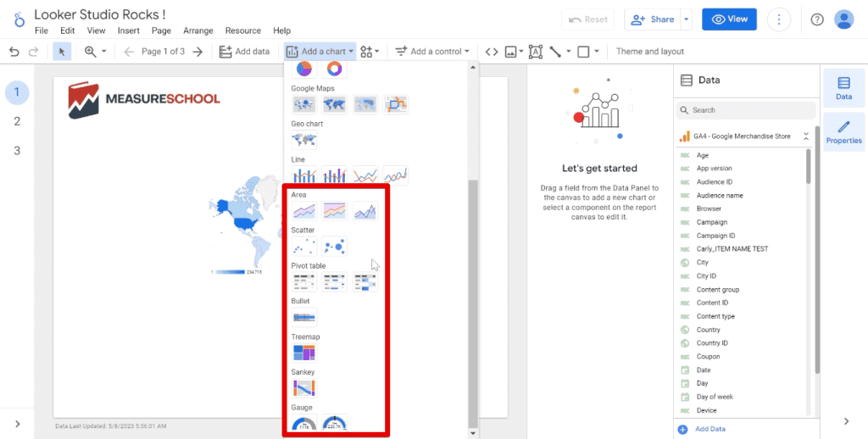The height and width of the screenshot is (439, 868).
Task: Switch to the Properties tab
Action: tap(843, 131)
